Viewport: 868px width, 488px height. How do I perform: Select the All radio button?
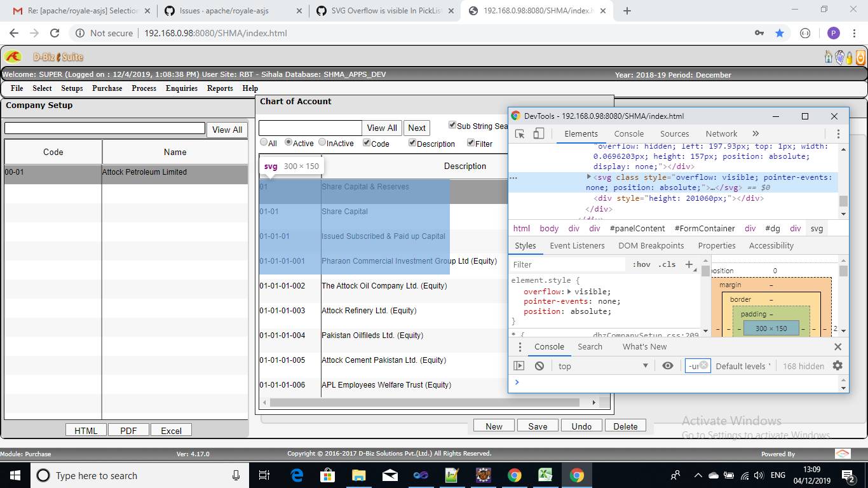click(264, 143)
